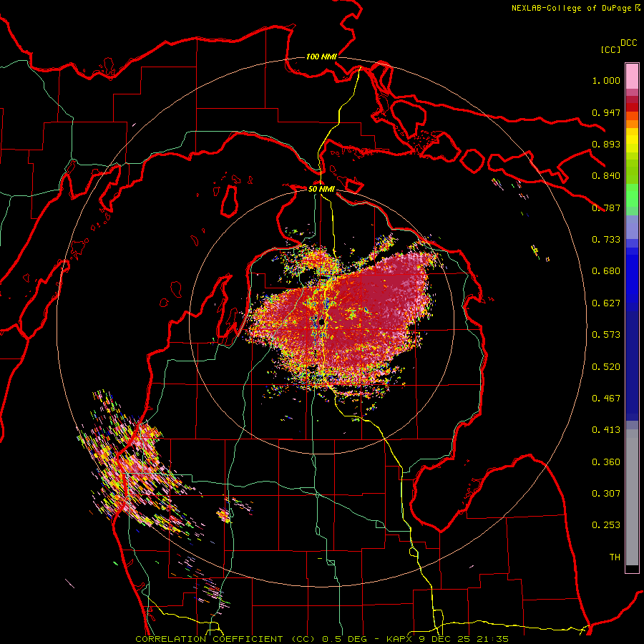This screenshot has width=644, height=644.
Task: Select the 0.413 legend value
Action: [606, 430]
